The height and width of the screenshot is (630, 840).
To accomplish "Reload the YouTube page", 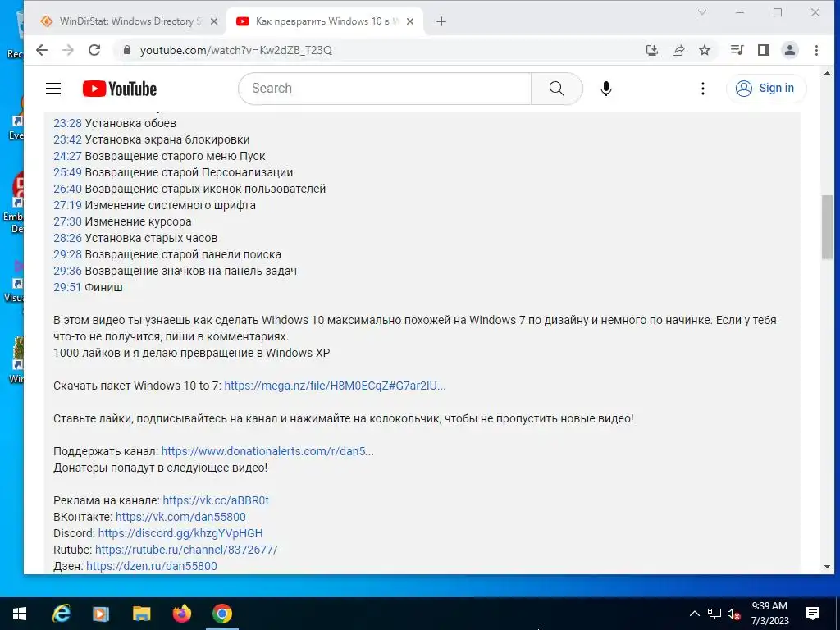I will (x=94, y=50).
